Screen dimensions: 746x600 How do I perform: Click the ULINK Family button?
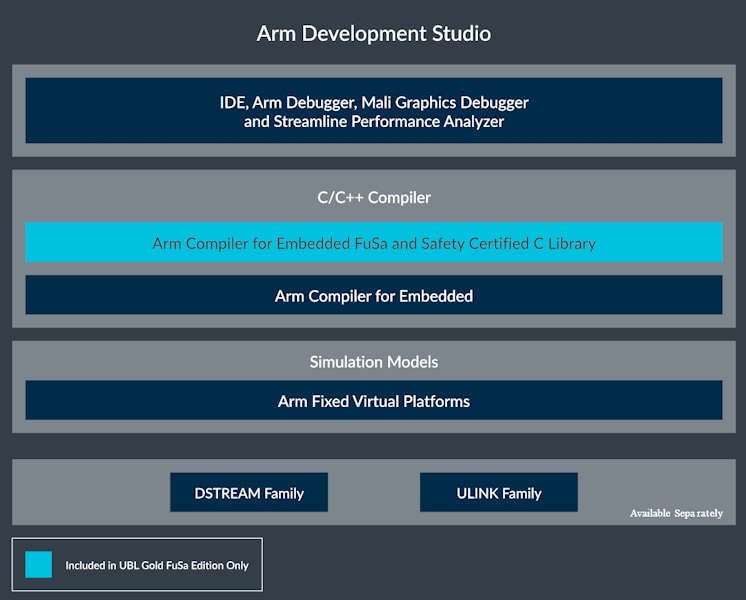point(498,493)
